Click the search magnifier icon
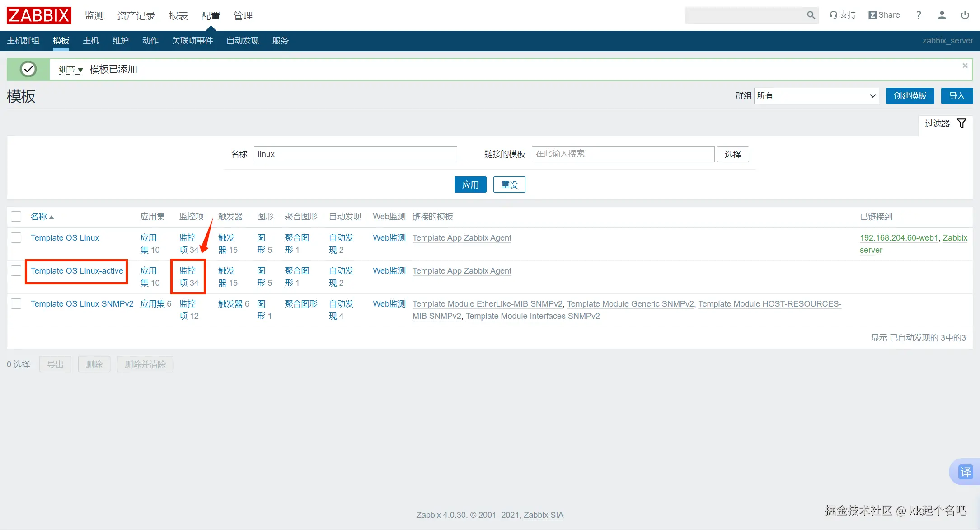The height and width of the screenshot is (530, 980). (x=811, y=15)
